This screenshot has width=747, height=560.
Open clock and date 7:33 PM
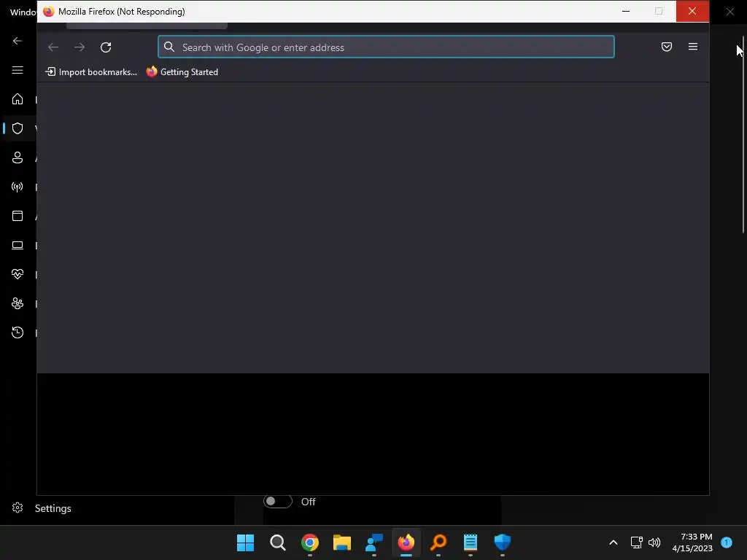pos(692,542)
